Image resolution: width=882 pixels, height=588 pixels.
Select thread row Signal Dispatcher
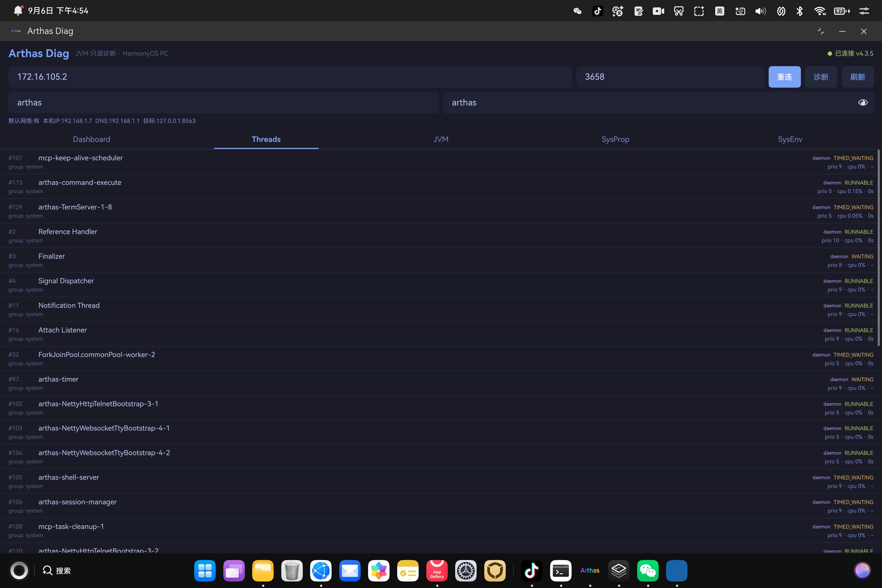tap(441, 285)
